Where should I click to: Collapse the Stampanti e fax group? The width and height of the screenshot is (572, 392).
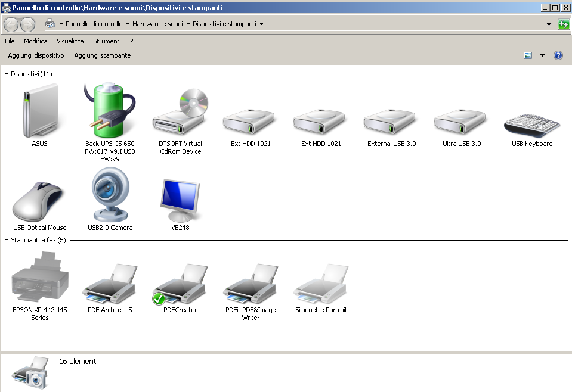7,240
